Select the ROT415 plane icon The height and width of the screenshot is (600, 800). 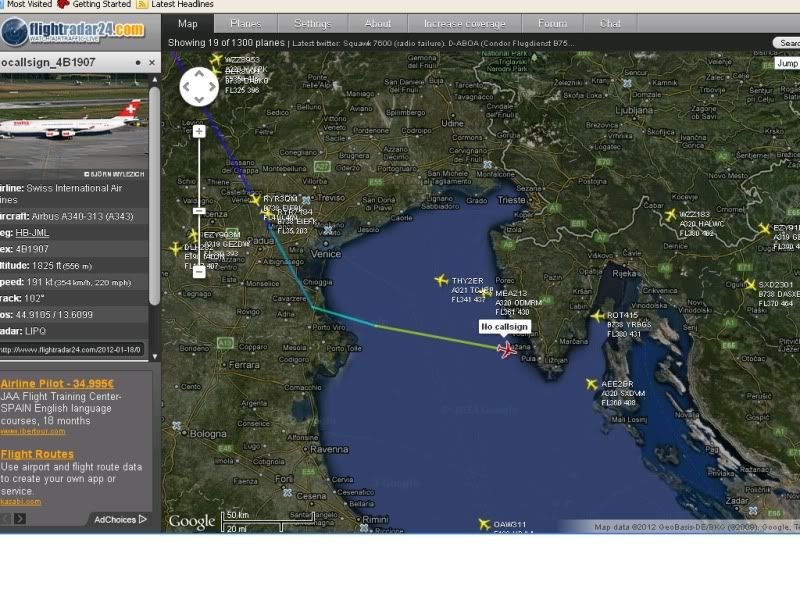click(x=597, y=316)
